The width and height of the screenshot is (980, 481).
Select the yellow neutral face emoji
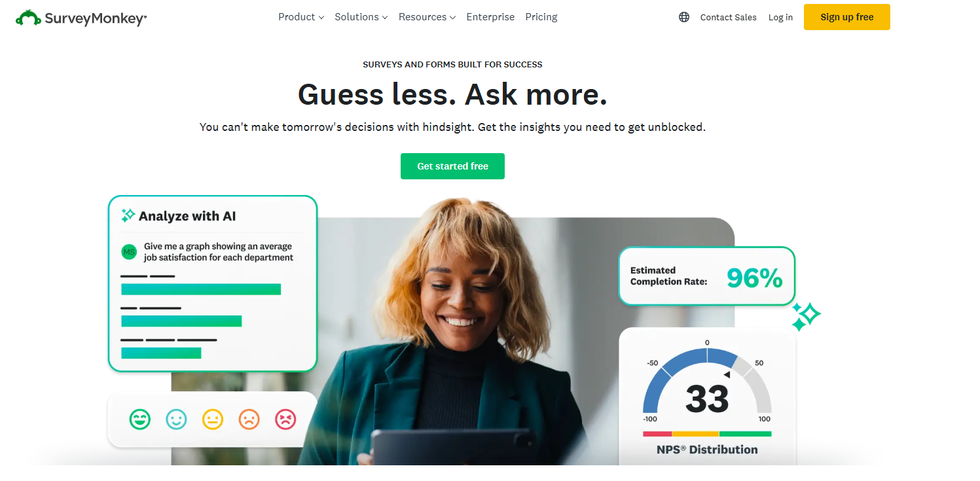pyautogui.click(x=213, y=419)
